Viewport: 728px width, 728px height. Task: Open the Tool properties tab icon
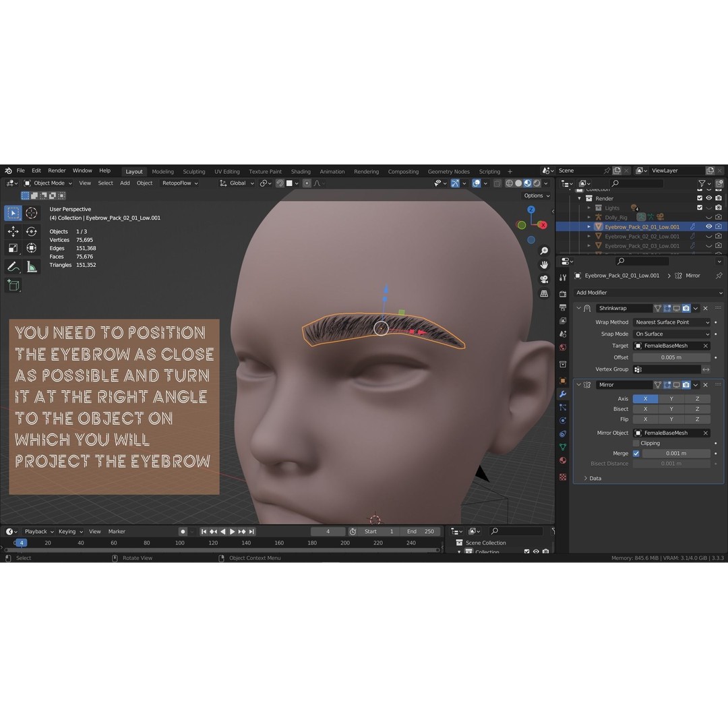point(563,278)
